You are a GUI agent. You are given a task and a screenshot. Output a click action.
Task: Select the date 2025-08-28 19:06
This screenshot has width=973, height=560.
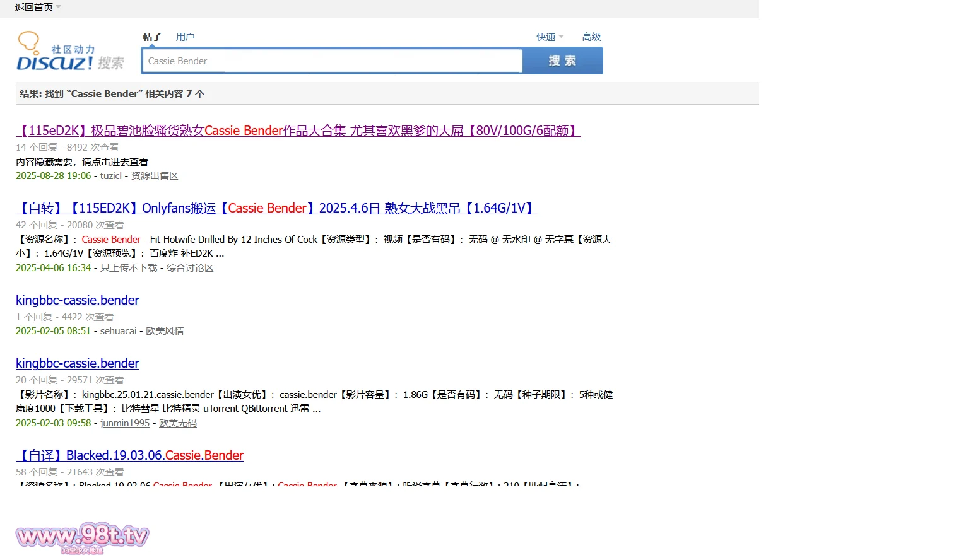(54, 176)
